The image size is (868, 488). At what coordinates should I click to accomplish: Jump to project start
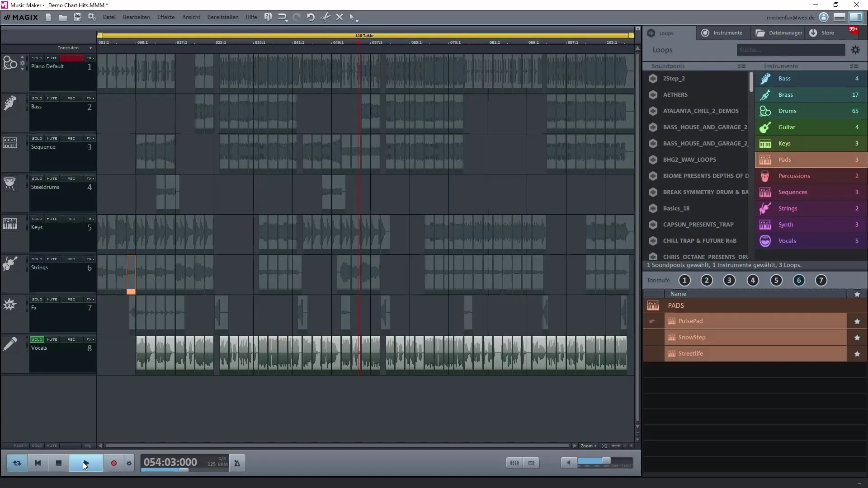(x=38, y=463)
